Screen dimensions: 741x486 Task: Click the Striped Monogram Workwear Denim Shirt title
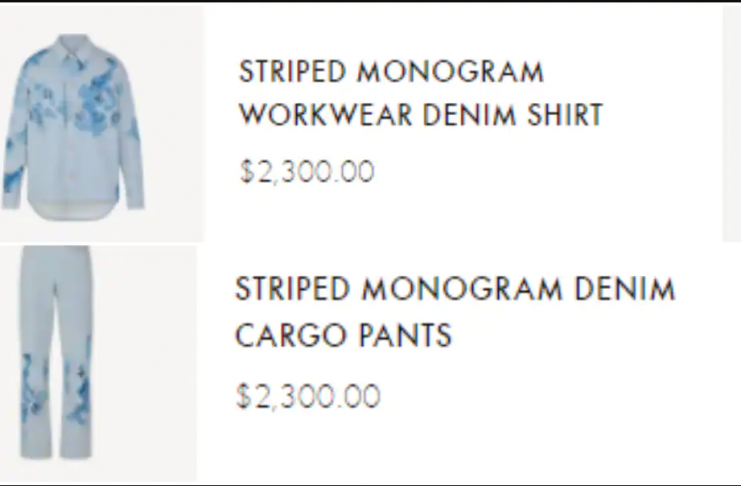coord(420,94)
